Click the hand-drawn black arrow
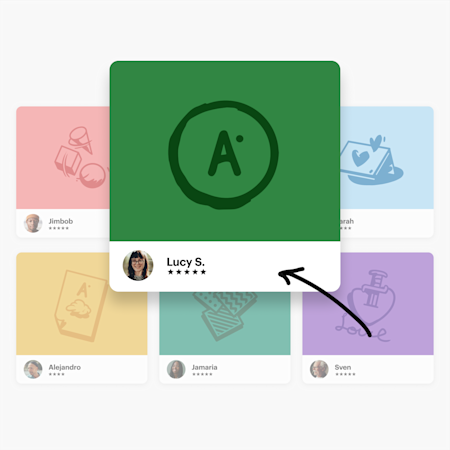Image resolution: width=450 pixels, height=450 pixels. pos(325,302)
